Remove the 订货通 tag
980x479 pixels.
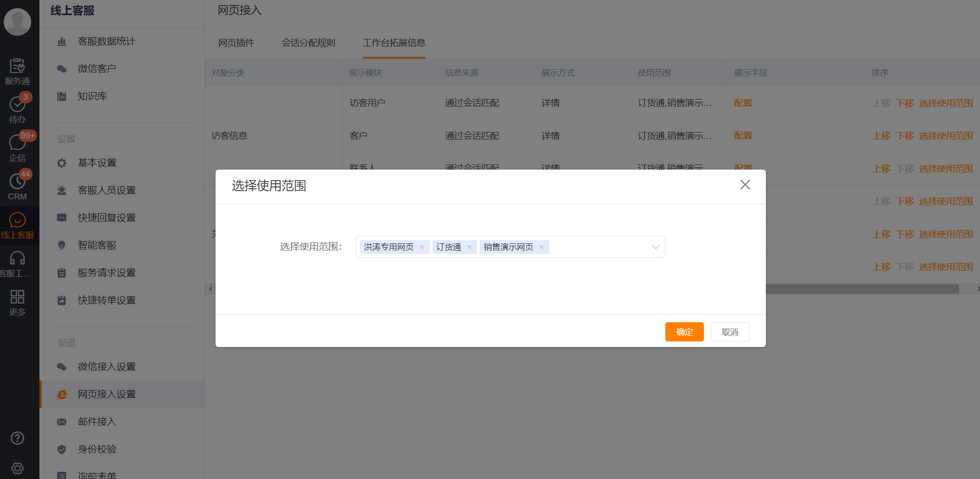pyautogui.click(x=469, y=247)
